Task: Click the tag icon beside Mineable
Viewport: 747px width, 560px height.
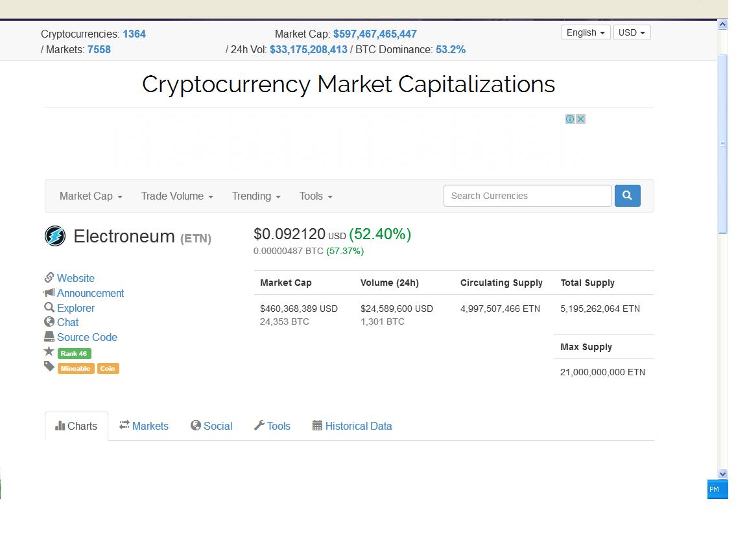Action: (x=49, y=366)
